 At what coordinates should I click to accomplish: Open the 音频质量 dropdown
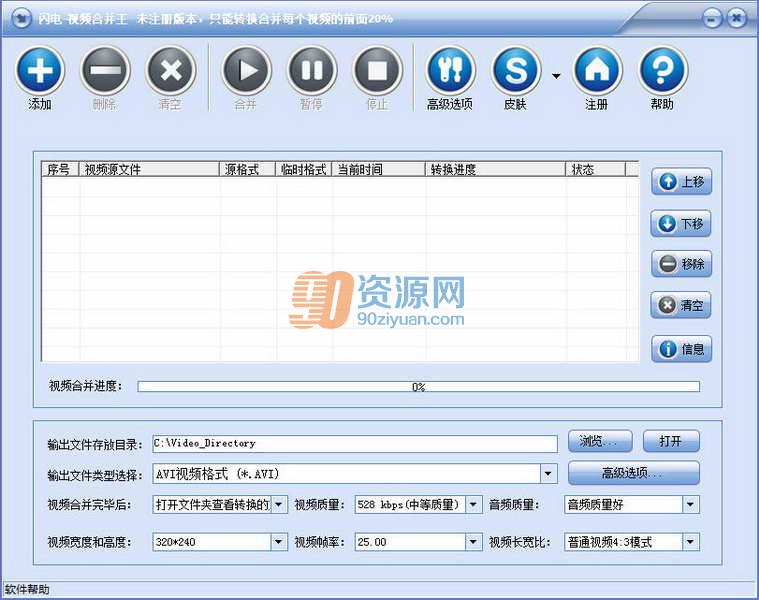[691, 505]
